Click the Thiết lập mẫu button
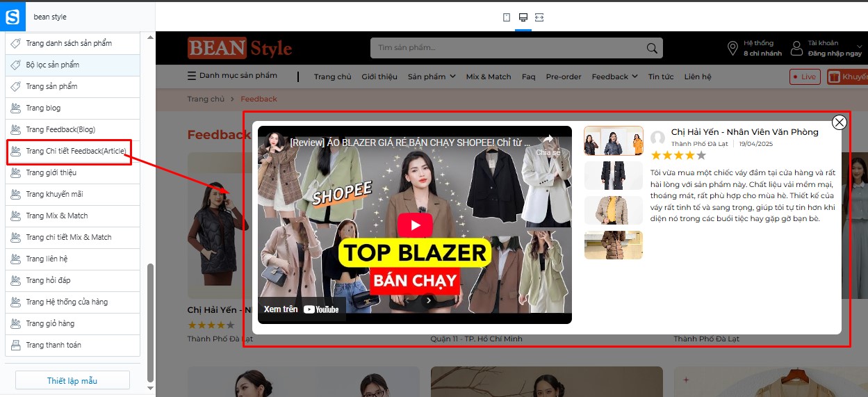Image resolution: width=868 pixels, height=397 pixels. pos(72,380)
